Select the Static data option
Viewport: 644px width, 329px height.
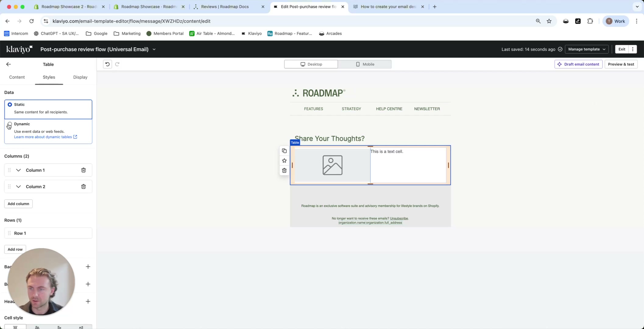(x=10, y=104)
